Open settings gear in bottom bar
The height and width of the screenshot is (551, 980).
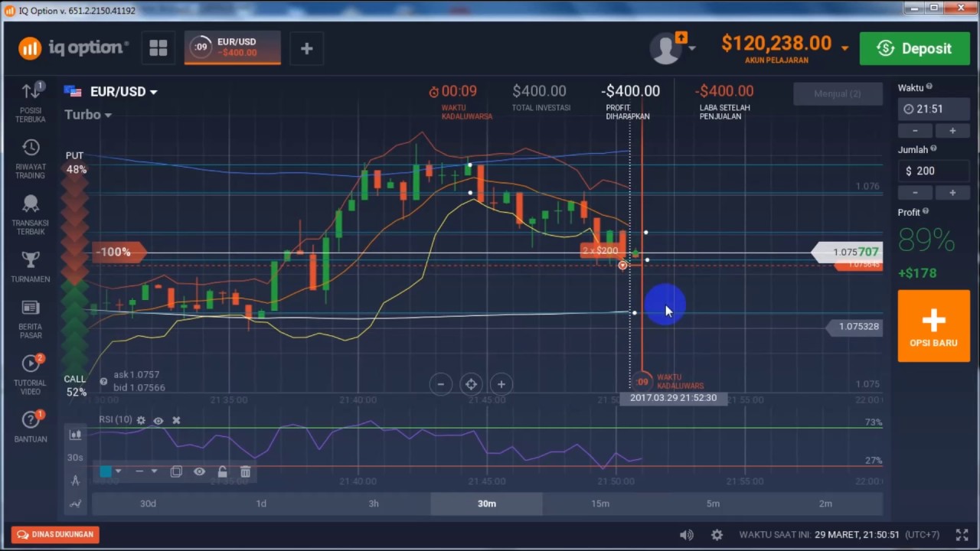point(717,535)
